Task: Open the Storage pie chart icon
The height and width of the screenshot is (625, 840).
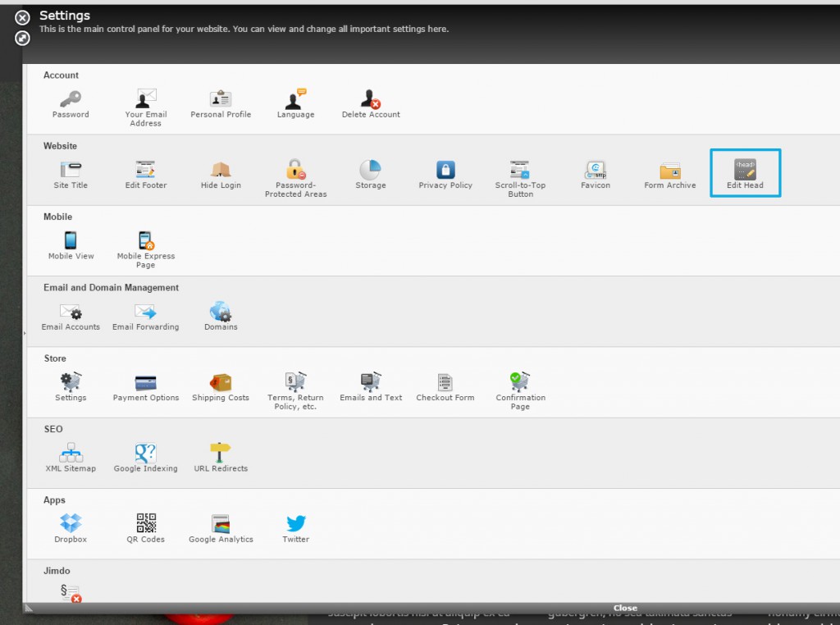Action: [x=370, y=170]
